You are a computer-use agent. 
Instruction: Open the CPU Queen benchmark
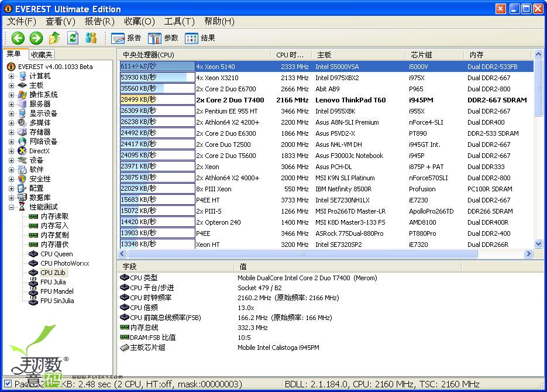pyautogui.click(x=57, y=254)
